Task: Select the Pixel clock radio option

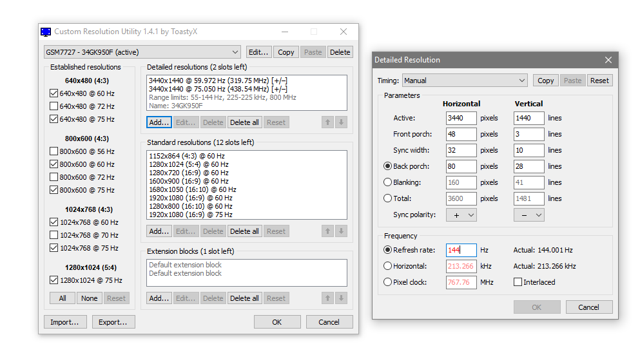Action: (387, 282)
